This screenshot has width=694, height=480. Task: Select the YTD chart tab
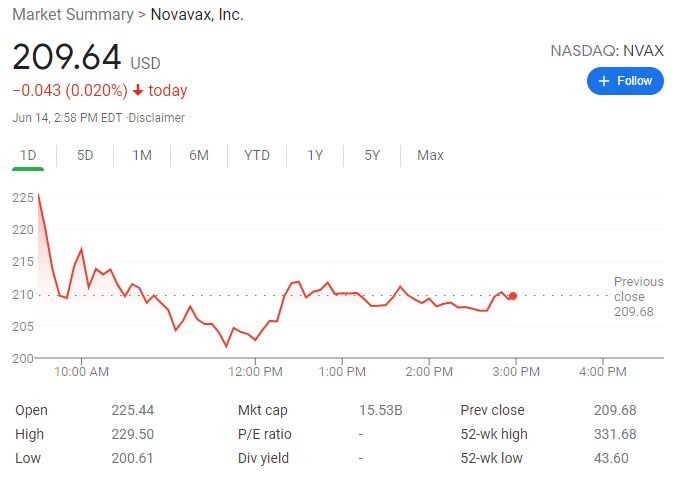coord(257,155)
